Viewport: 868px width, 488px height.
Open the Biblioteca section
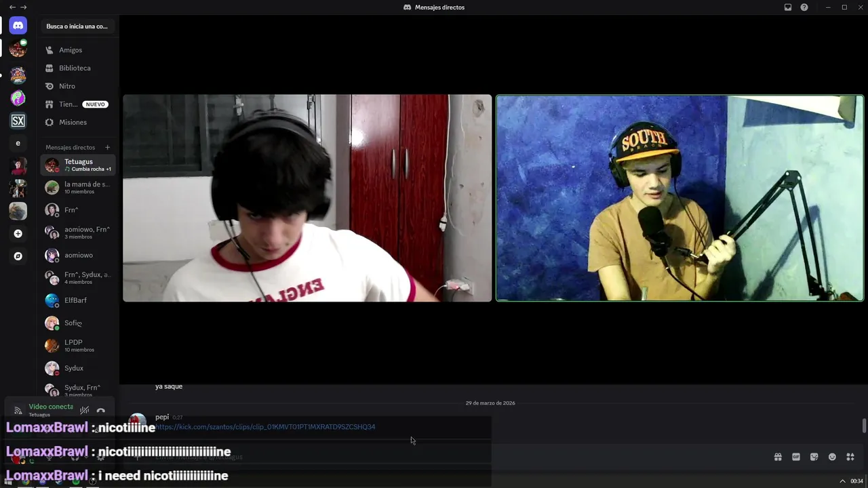tap(78, 68)
